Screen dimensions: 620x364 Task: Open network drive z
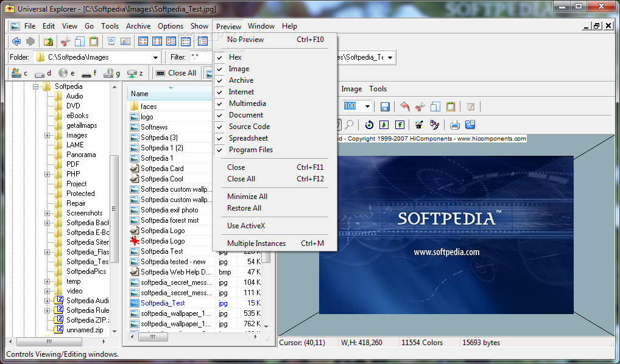(135, 73)
